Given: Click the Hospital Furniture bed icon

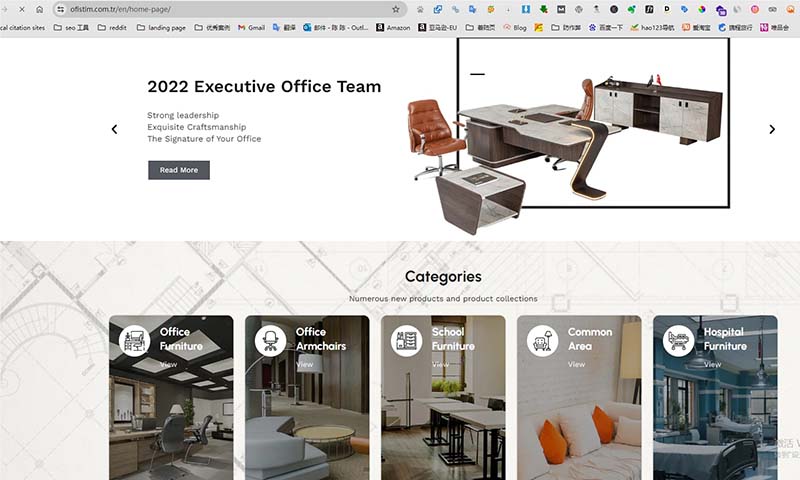Looking at the screenshot, I should click(679, 341).
